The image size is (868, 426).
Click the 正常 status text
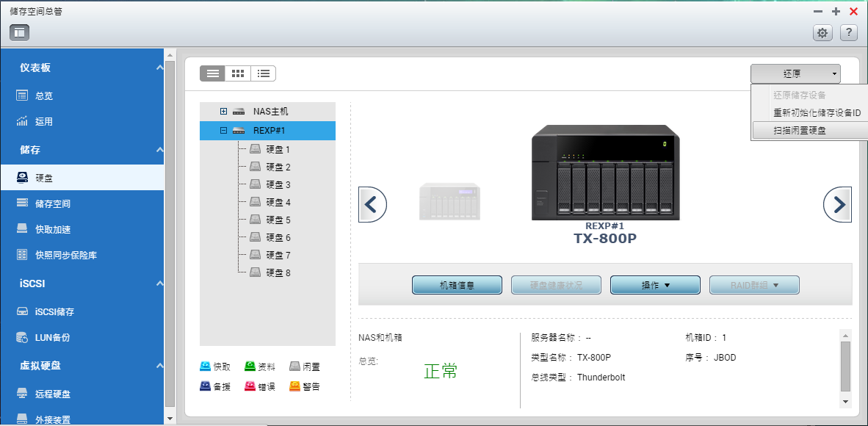tap(441, 371)
